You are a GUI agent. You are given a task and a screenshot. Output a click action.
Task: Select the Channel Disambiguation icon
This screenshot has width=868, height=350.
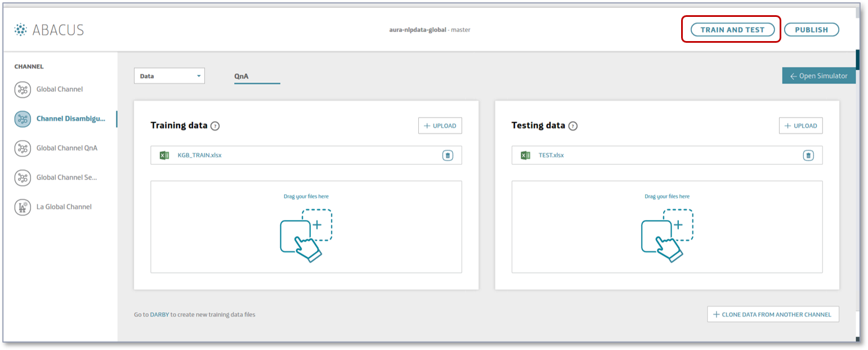pyautogui.click(x=23, y=119)
